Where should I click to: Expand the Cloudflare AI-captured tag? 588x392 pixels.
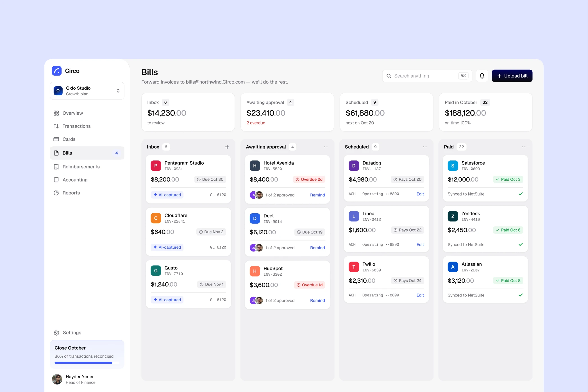[x=167, y=247]
